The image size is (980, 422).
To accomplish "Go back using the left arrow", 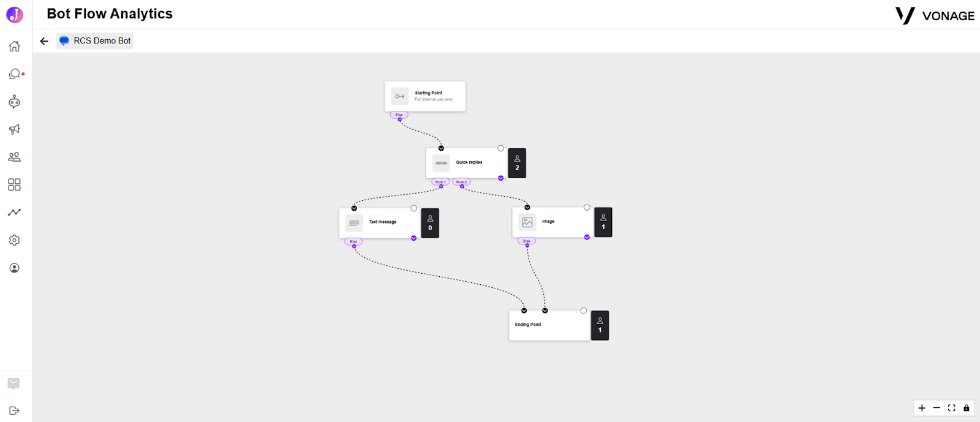I will (x=44, y=41).
